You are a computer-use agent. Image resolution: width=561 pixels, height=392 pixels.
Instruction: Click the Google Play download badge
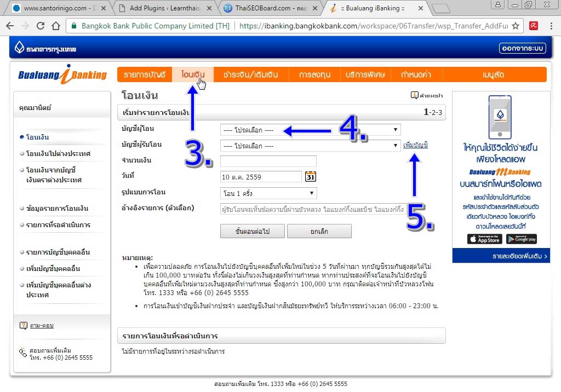click(x=522, y=239)
